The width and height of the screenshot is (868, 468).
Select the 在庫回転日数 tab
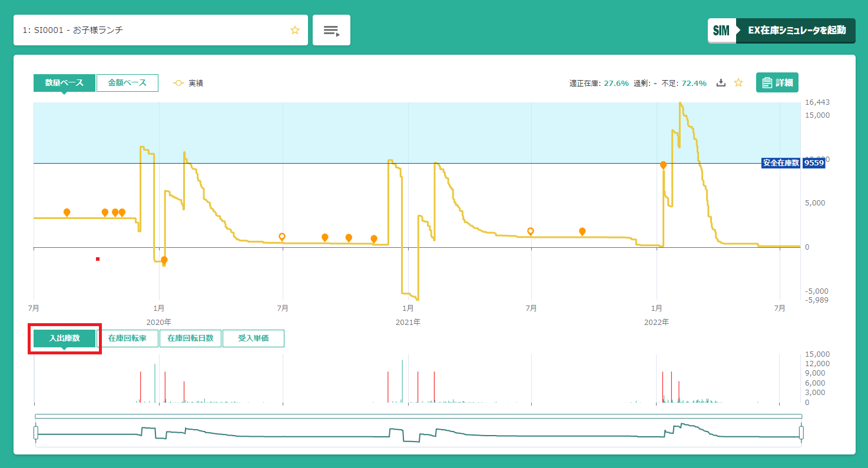(190, 338)
